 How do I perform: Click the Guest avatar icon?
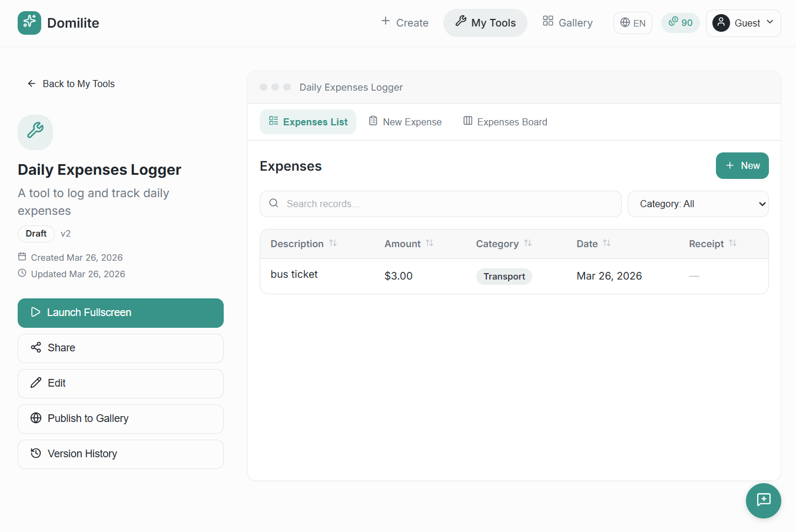pyautogui.click(x=721, y=23)
